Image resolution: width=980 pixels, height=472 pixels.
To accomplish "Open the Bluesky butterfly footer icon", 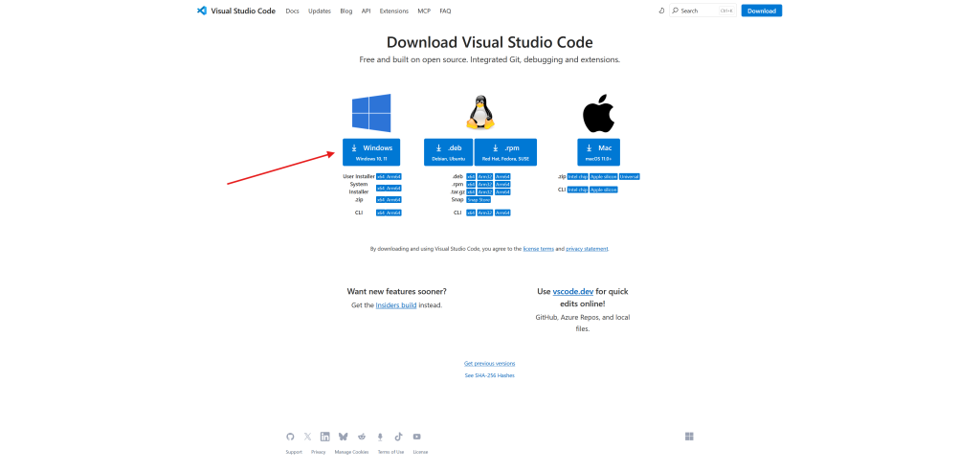I will [x=344, y=436].
